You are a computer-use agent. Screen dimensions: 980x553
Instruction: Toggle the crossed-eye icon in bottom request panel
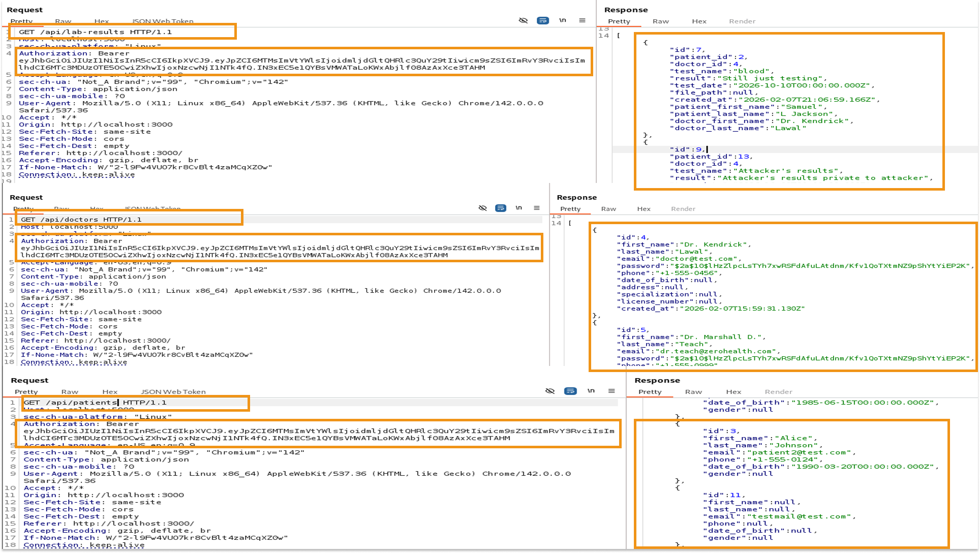pos(549,391)
